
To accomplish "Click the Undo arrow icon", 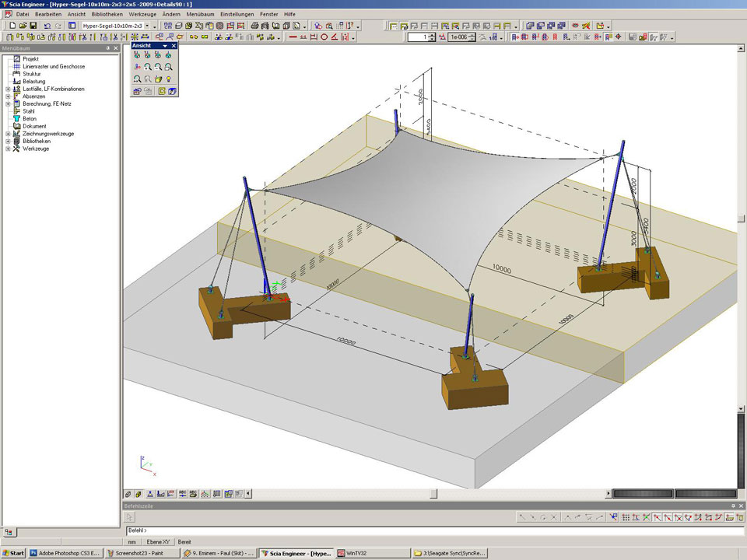I will 47,26.
